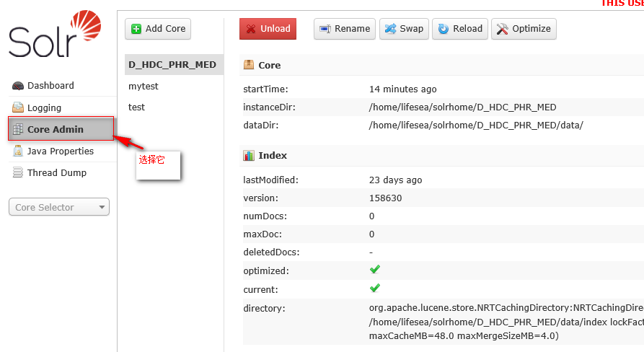The height and width of the screenshot is (352, 644).
Task: Rename the selected core
Action: coord(345,29)
